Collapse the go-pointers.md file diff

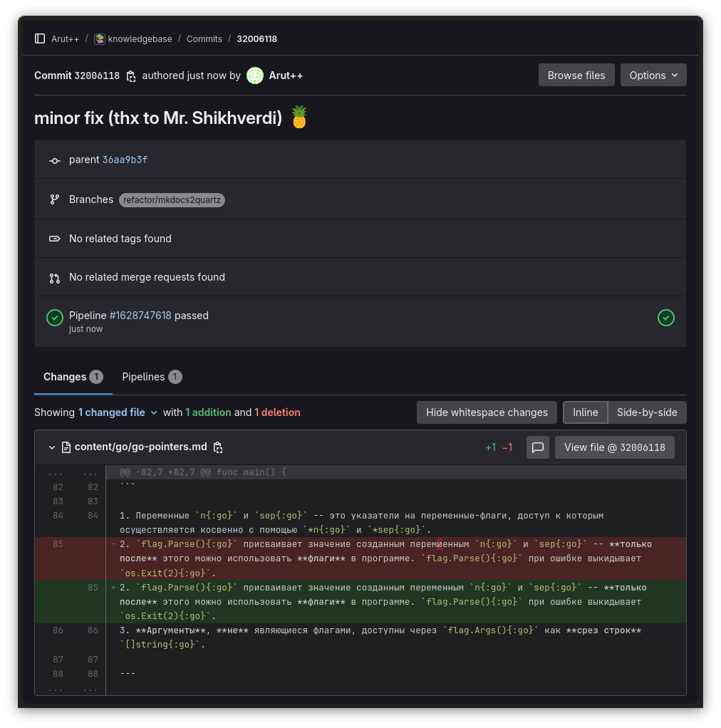pos(52,447)
